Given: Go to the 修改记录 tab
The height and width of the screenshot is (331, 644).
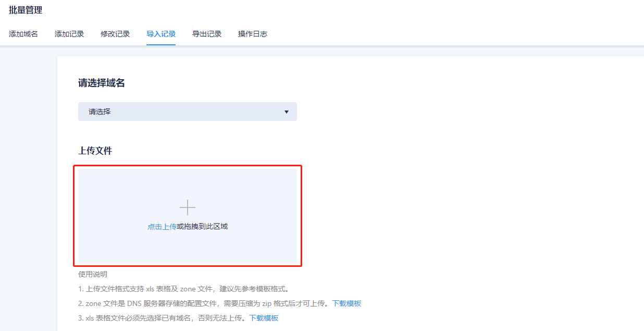Looking at the screenshot, I should point(115,34).
